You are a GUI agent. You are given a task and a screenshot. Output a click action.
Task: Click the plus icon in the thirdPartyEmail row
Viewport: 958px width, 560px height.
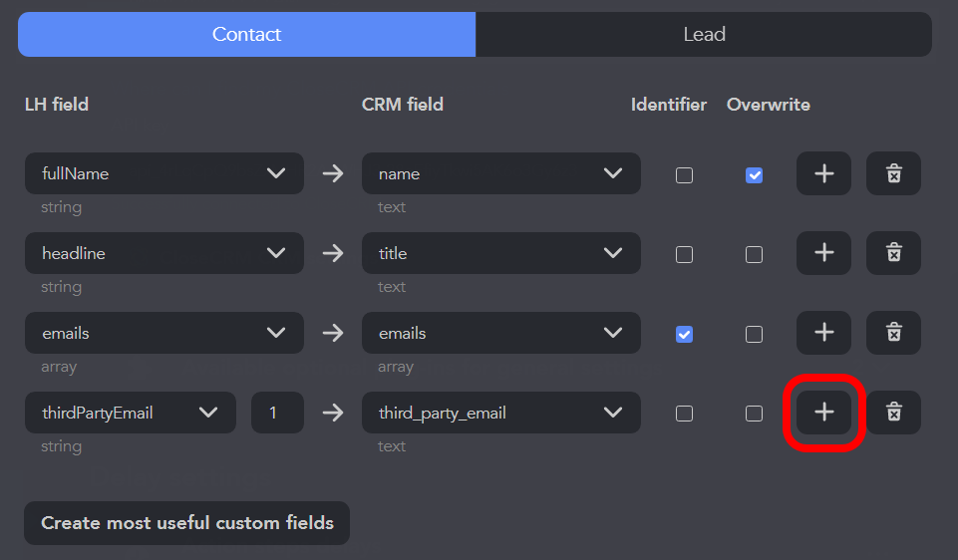pyautogui.click(x=823, y=413)
